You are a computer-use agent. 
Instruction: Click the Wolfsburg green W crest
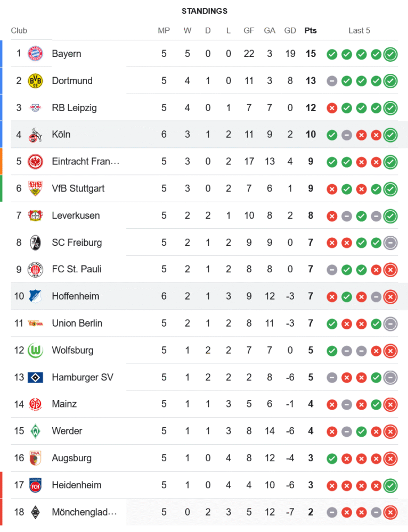tap(36, 350)
